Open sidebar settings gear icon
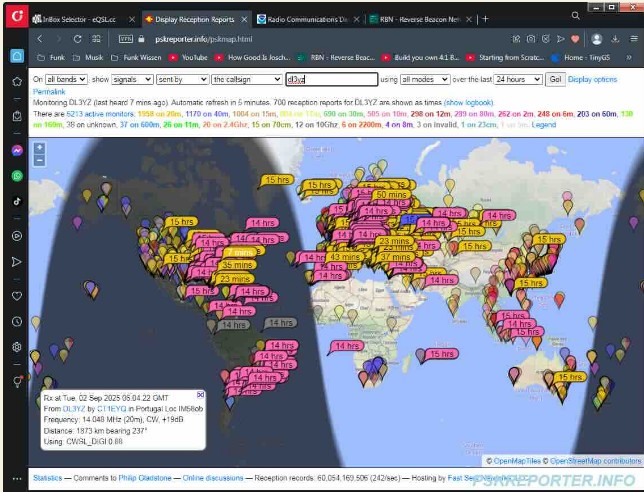Image resolution: width=644 pixels, height=492 pixels. (17, 346)
